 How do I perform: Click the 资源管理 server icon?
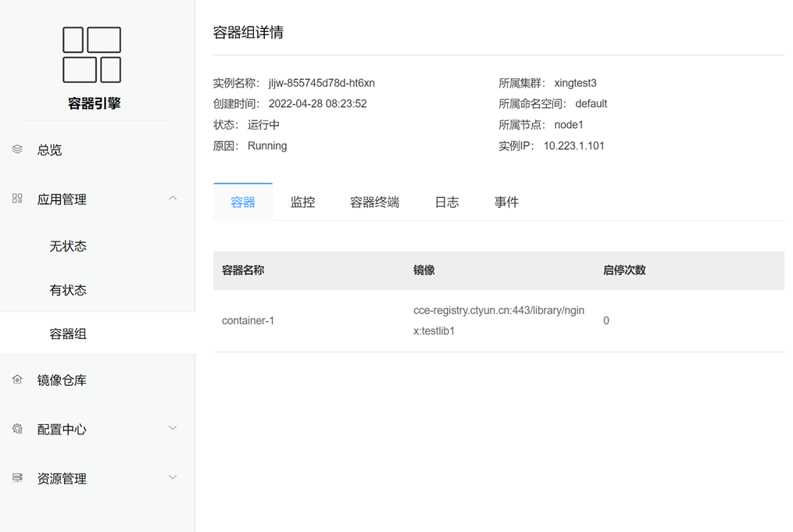(17, 478)
